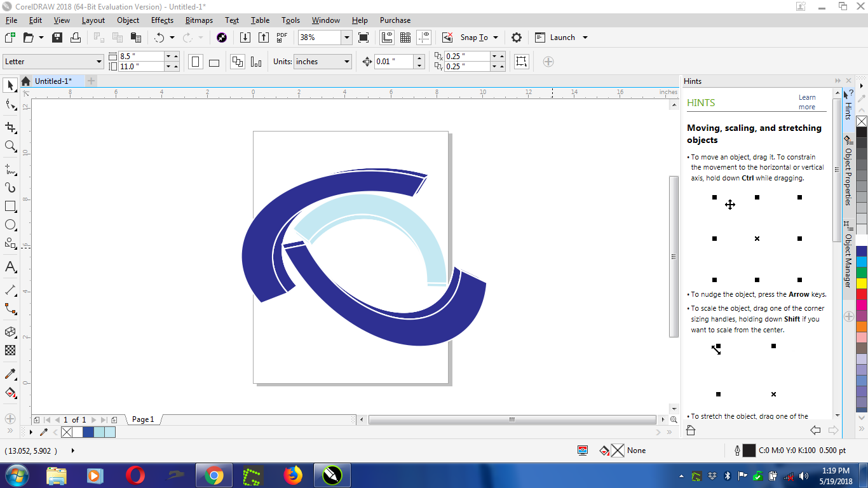868x488 pixels.
Task: Click the Learn more link in Hints
Action: tap(807, 102)
